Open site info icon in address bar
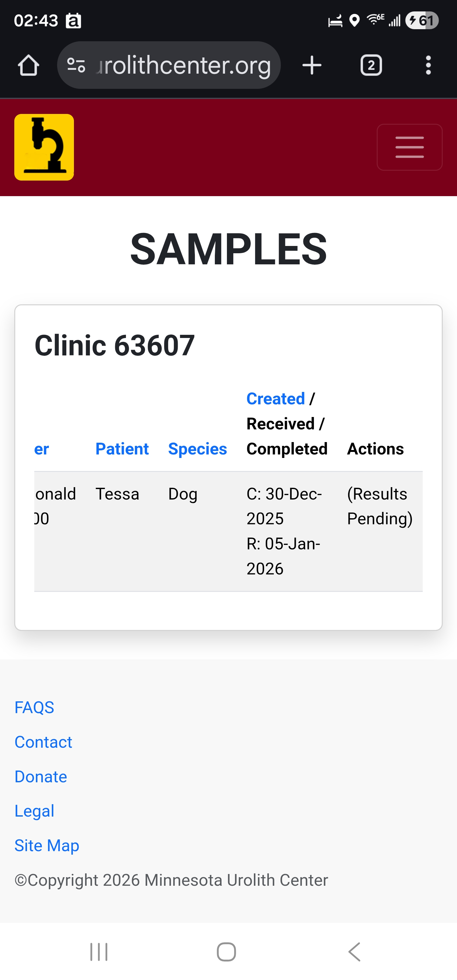The width and height of the screenshot is (457, 980). (x=76, y=65)
